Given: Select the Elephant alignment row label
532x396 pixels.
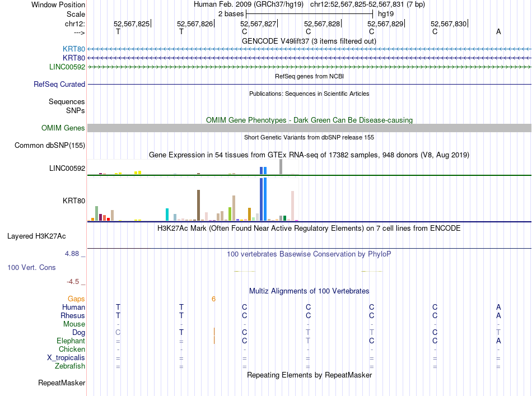Looking at the screenshot, I should click(x=71, y=341).
